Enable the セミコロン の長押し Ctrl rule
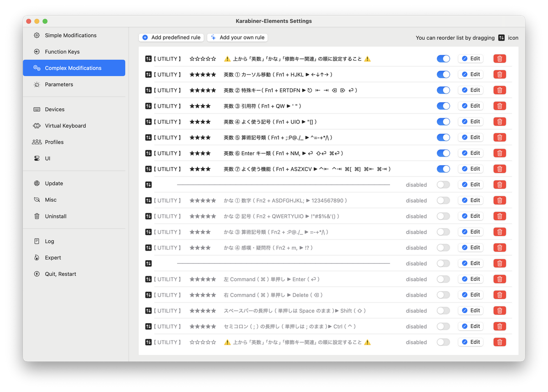The image size is (548, 392). click(x=443, y=326)
